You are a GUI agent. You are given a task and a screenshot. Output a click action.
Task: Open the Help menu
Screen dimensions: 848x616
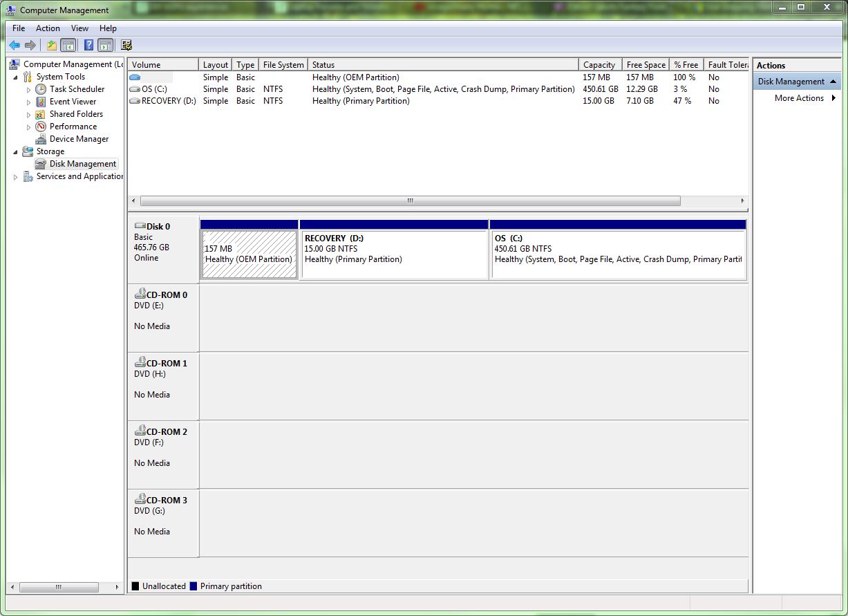tap(108, 28)
